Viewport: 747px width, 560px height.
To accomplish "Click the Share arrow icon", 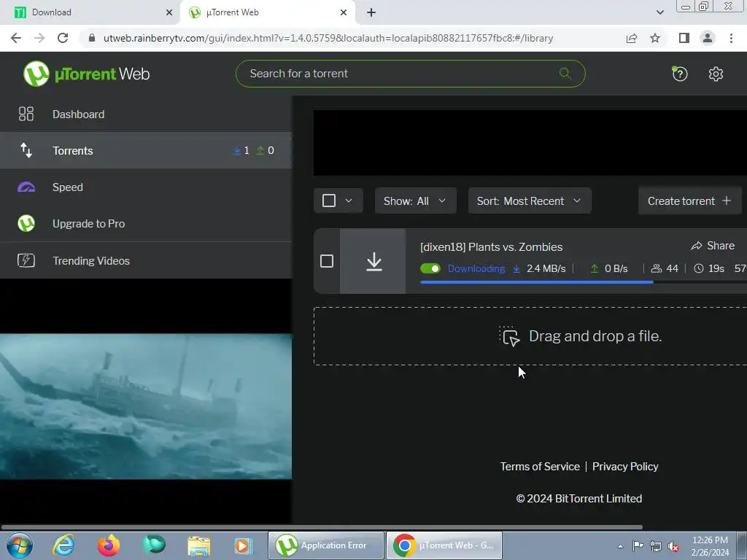I will (x=697, y=246).
